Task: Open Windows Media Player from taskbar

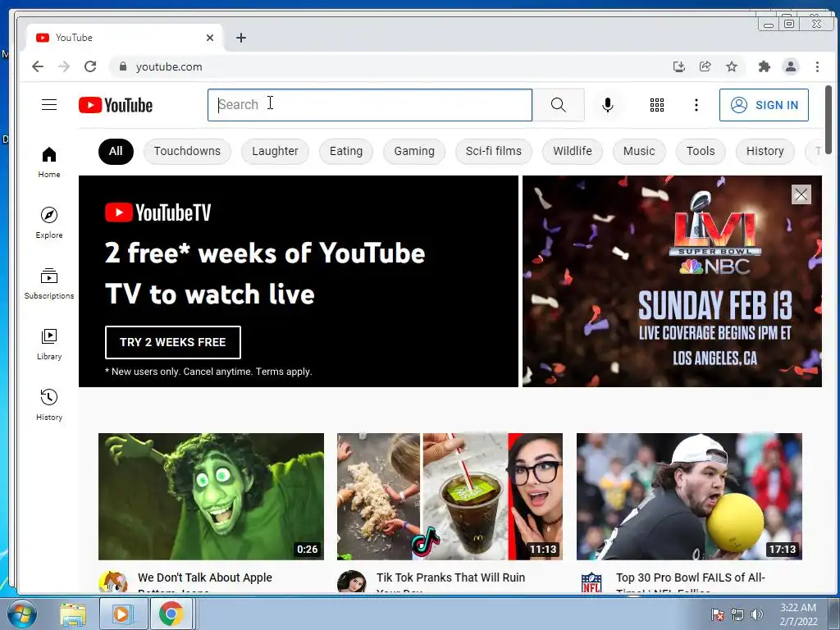Action: (123, 614)
